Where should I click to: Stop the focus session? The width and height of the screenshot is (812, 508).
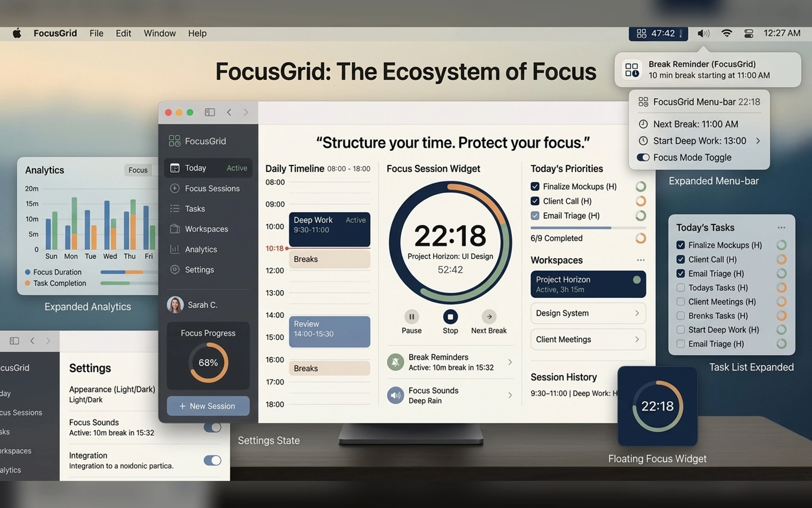coord(450,317)
